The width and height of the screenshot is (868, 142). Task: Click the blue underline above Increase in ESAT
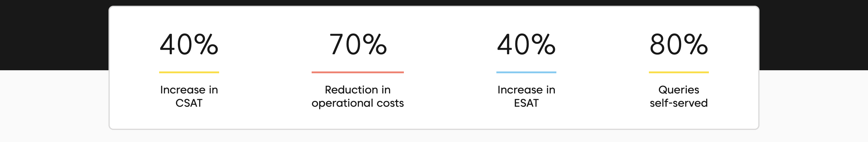(x=526, y=72)
